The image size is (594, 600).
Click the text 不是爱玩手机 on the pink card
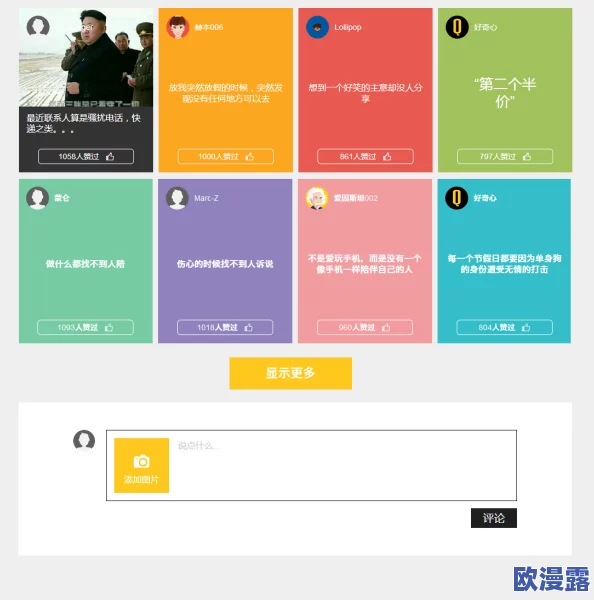[x=333, y=258]
